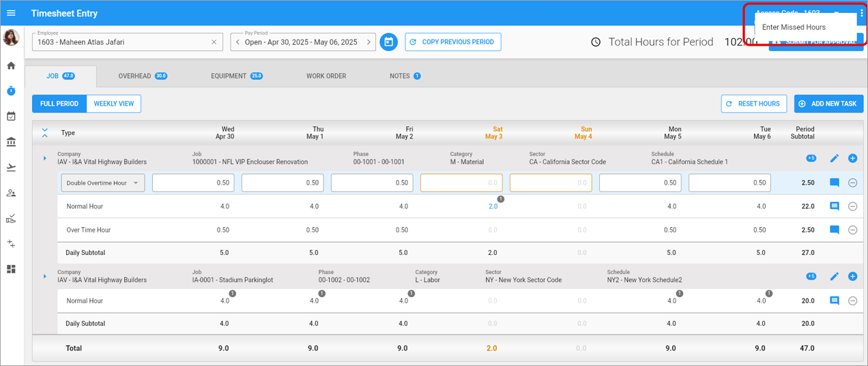Open the Work Order tab
This screenshot has height=366, width=868.
[x=326, y=76]
